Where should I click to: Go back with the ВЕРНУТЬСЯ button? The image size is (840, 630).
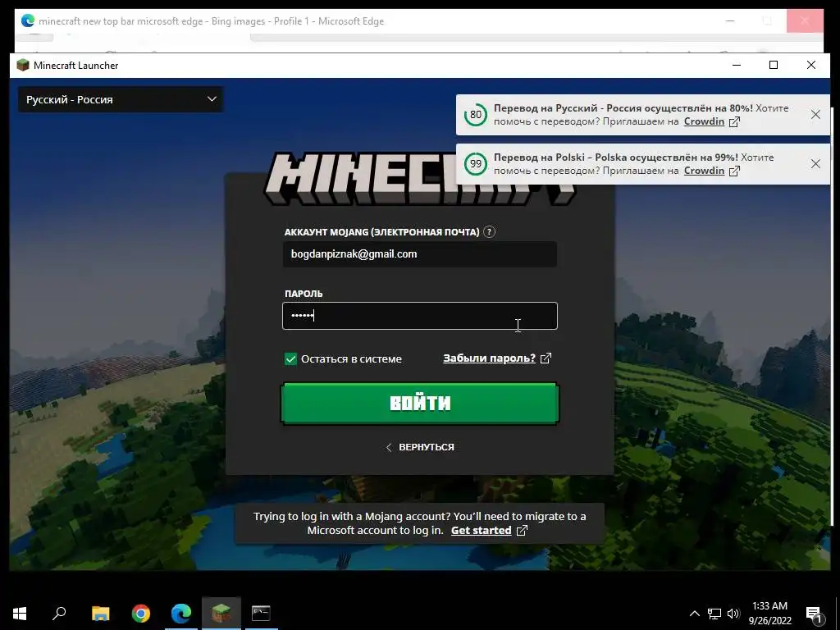click(x=420, y=447)
